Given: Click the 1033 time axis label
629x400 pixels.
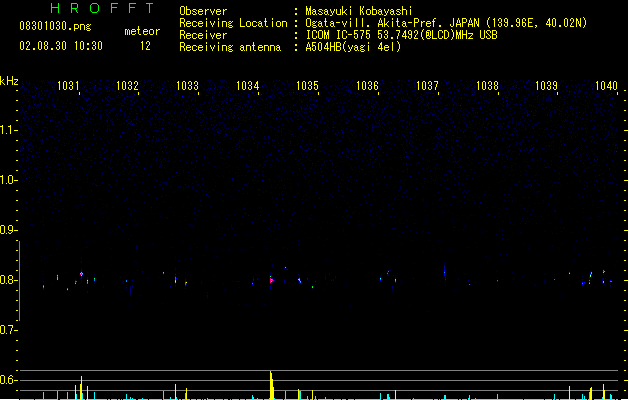Looking at the screenshot, I should 187,85.
